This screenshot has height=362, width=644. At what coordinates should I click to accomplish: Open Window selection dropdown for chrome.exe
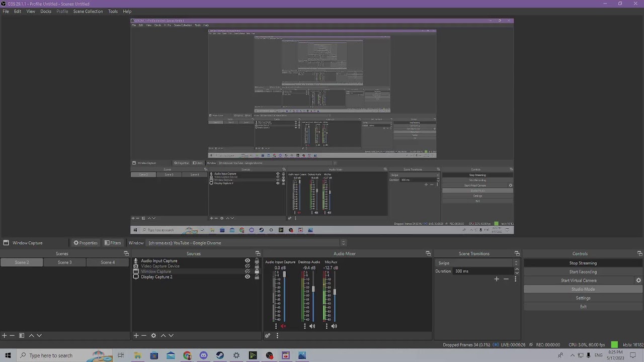(x=247, y=243)
